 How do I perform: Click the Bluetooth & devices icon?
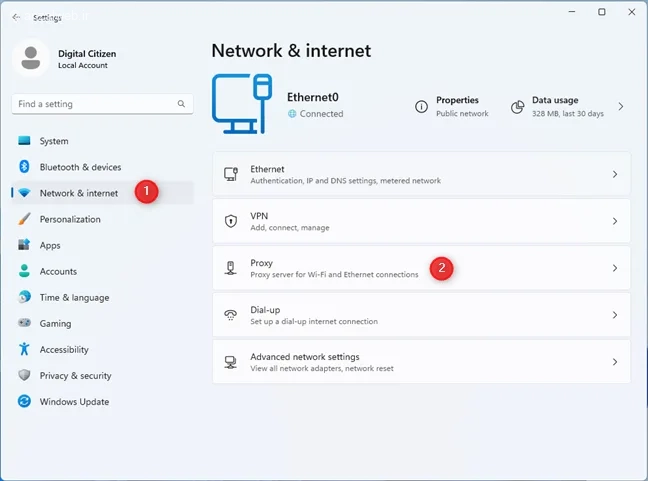(x=24, y=167)
